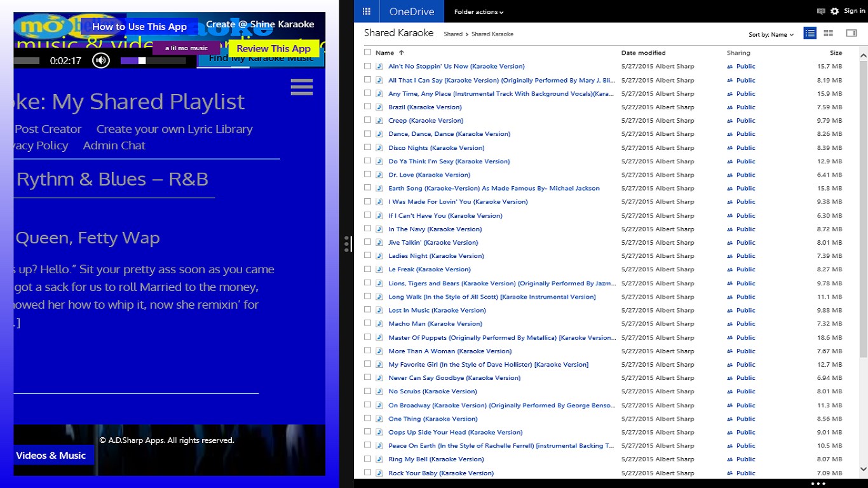Open the hamburger menu in the karaoke app
This screenshot has height=488, width=868.
click(x=301, y=87)
